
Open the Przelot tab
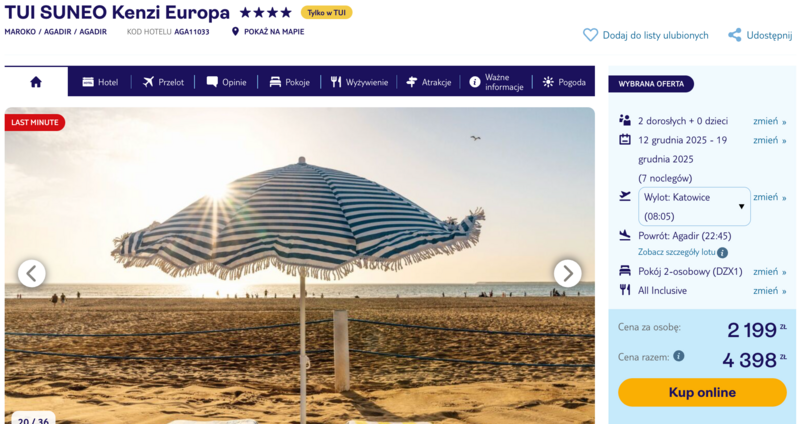click(163, 82)
